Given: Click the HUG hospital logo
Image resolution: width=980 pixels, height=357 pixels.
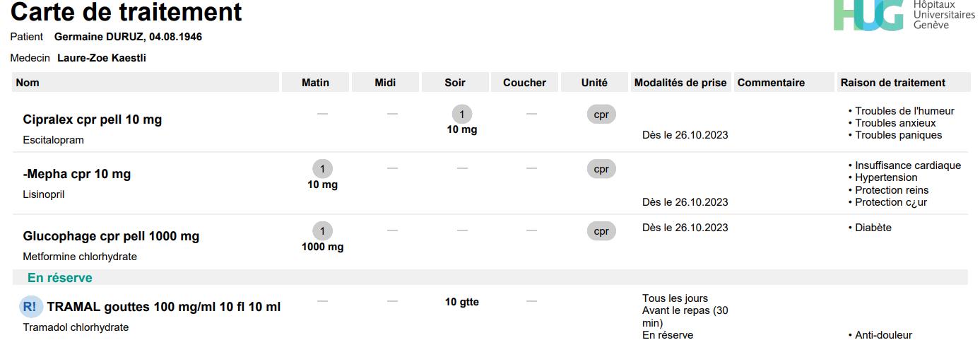Looking at the screenshot, I should [868, 15].
